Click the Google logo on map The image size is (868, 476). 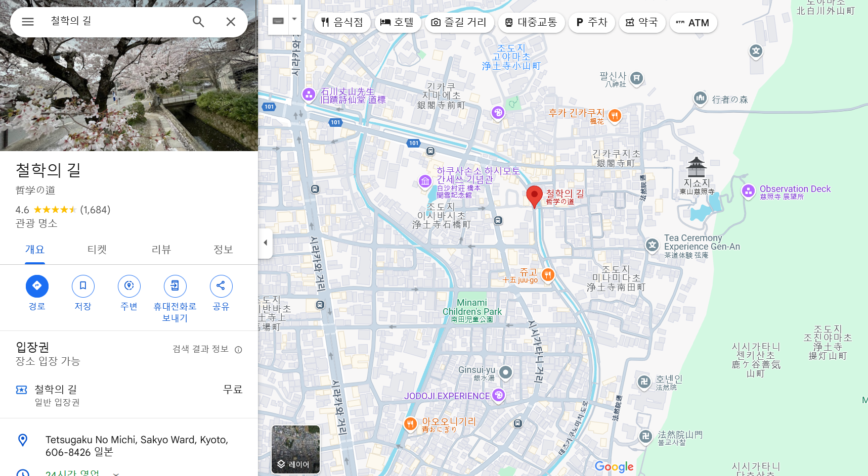tap(614, 467)
